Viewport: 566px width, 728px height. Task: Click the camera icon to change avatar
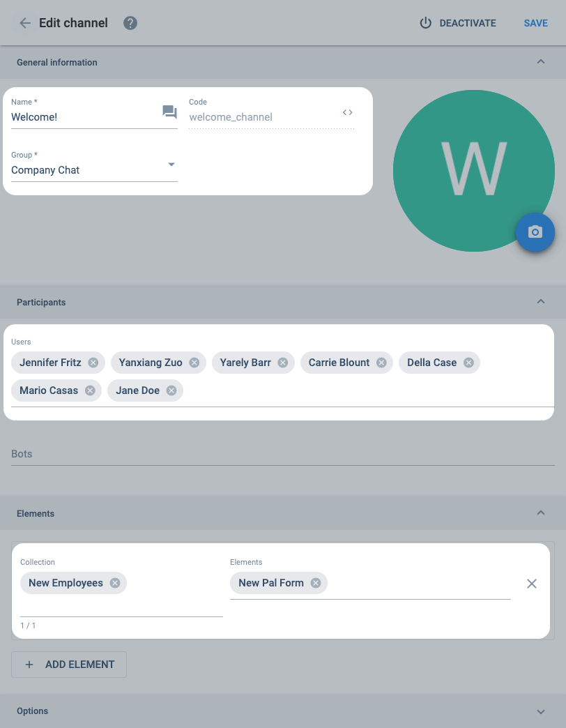tap(535, 232)
